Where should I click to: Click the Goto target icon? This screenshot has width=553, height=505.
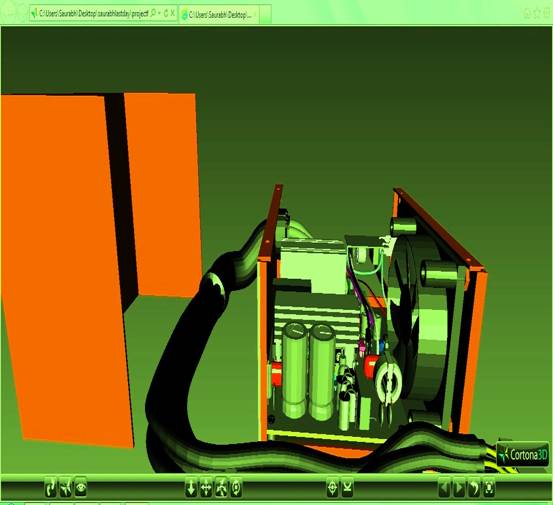coord(332,488)
